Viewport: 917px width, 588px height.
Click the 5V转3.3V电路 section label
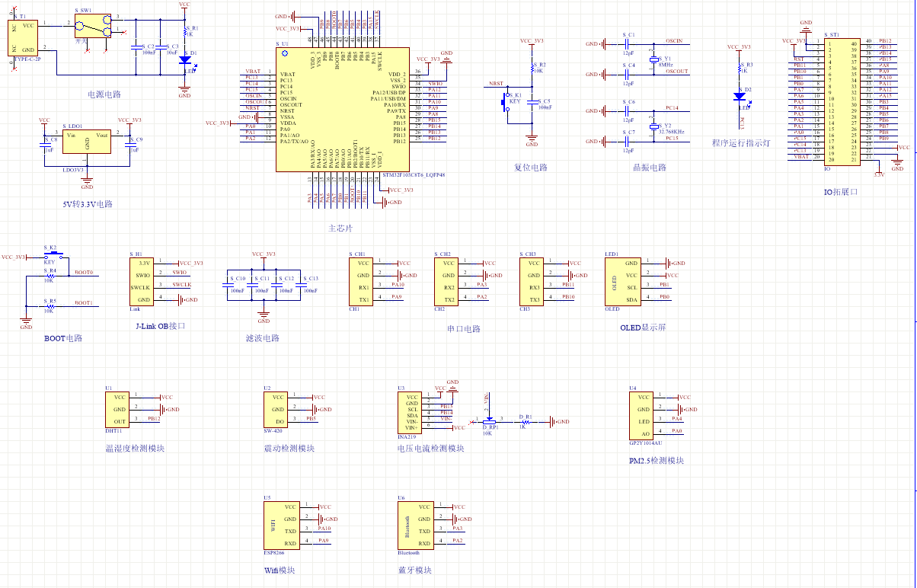click(88, 204)
